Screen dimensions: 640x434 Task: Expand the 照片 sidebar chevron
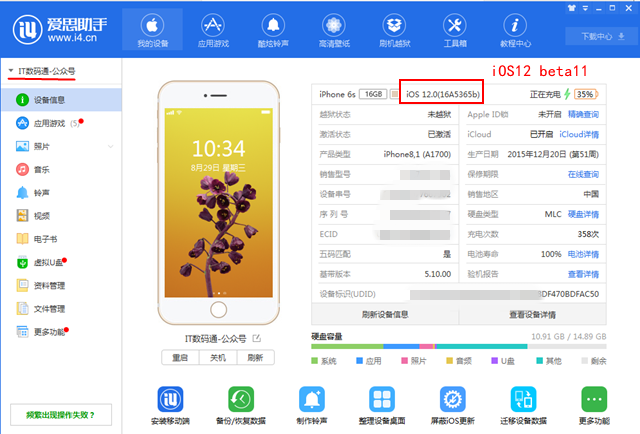(x=111, y=146)
